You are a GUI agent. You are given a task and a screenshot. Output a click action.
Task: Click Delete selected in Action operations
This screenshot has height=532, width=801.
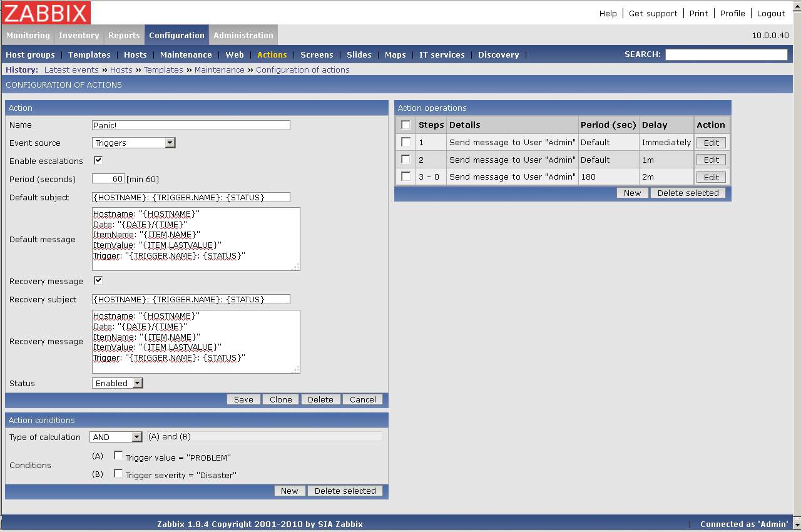pyautogui.click(x=688, y=193)
